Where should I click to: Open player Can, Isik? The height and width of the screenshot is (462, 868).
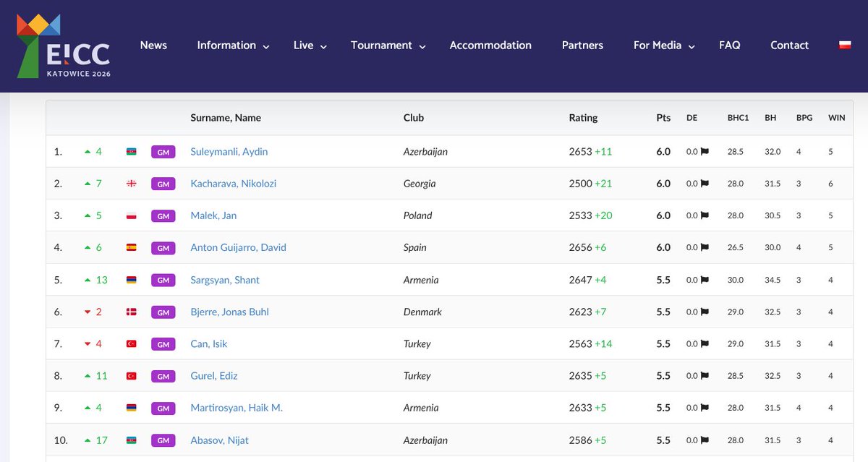click(208, 343)
